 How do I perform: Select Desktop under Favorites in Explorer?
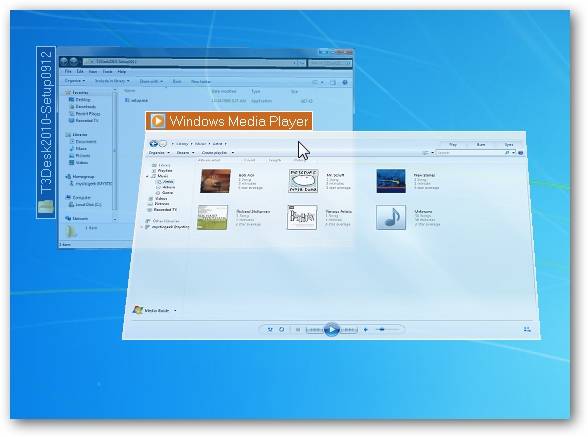pyautogui.click(x=80, y=99)
